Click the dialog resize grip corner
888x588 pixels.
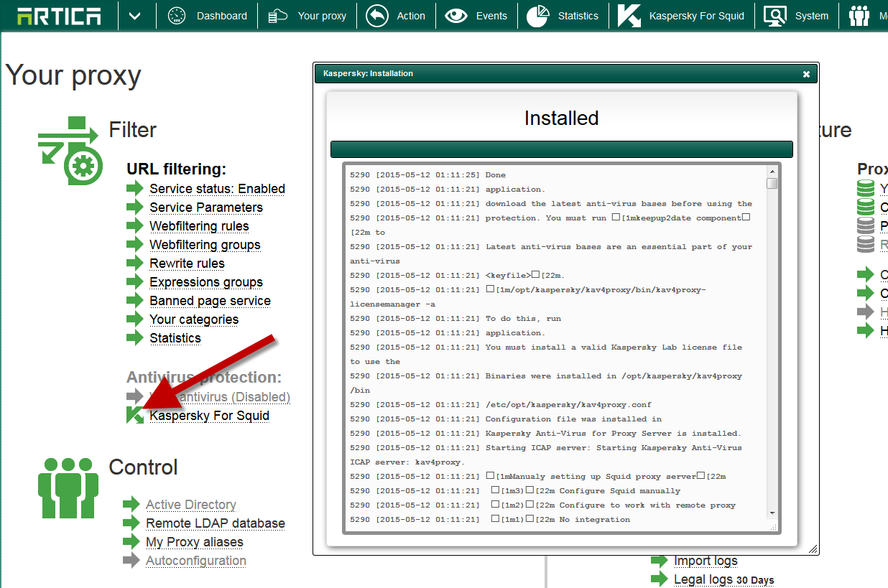(813, 549)
